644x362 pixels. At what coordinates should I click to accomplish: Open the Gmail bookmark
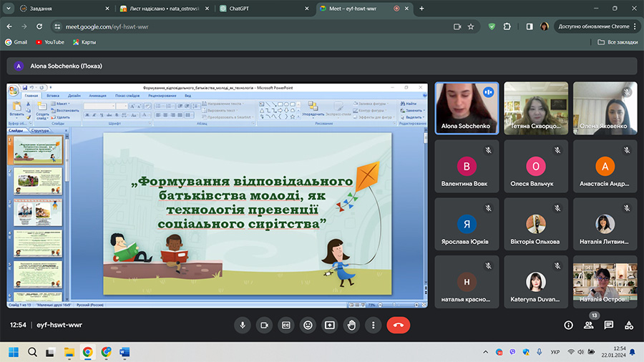(16, 42)
